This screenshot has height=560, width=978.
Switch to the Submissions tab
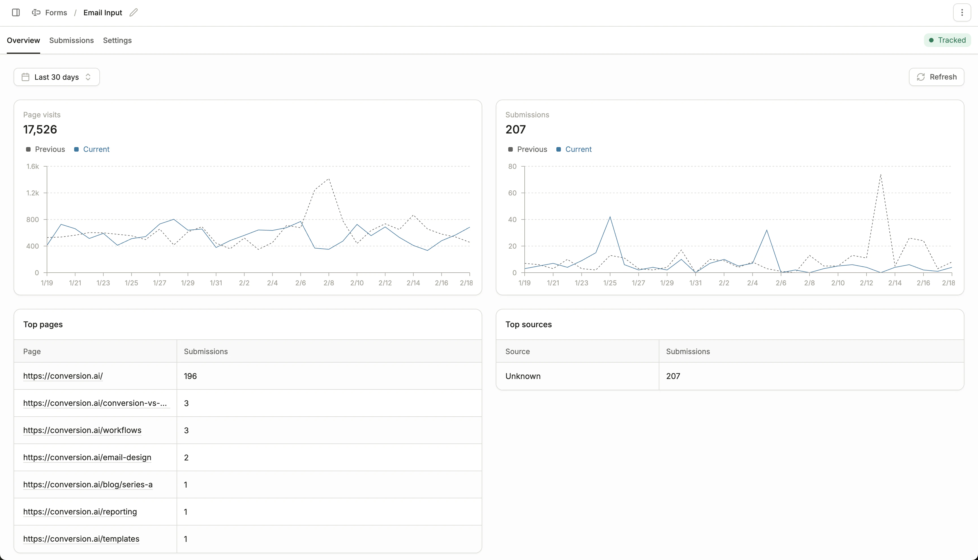coord(71,40)
